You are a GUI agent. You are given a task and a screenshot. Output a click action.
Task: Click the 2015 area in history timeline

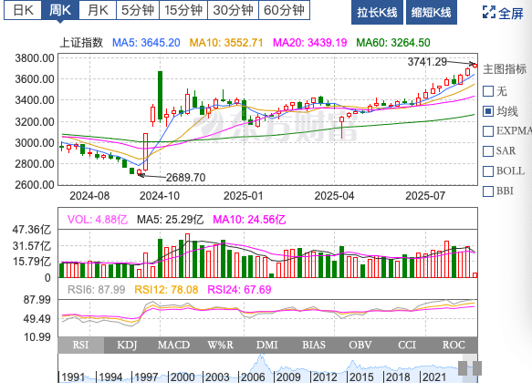click(361, 377)
